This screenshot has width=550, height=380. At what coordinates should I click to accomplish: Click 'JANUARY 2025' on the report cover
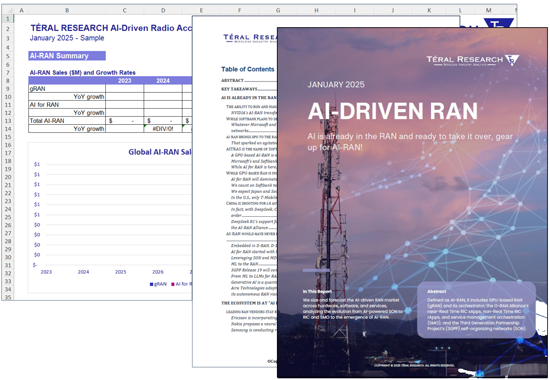point(336,85)
